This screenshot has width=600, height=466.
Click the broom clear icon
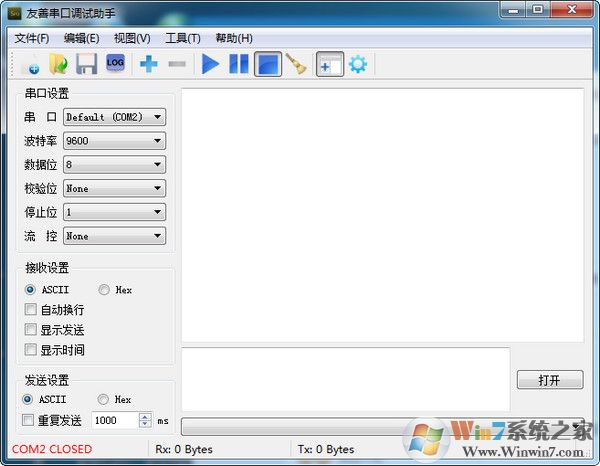point(295,65)
